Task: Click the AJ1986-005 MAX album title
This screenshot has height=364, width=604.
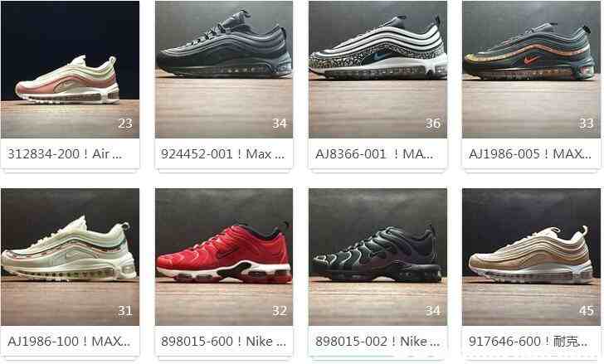Action: [530, 154]
